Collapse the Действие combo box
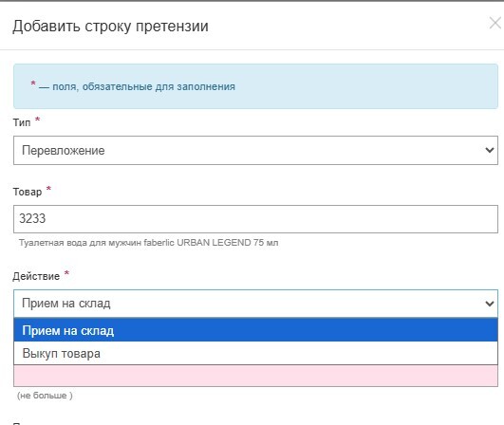The height and width of the screenshot is (425, 504). click(x=255, y=304)
